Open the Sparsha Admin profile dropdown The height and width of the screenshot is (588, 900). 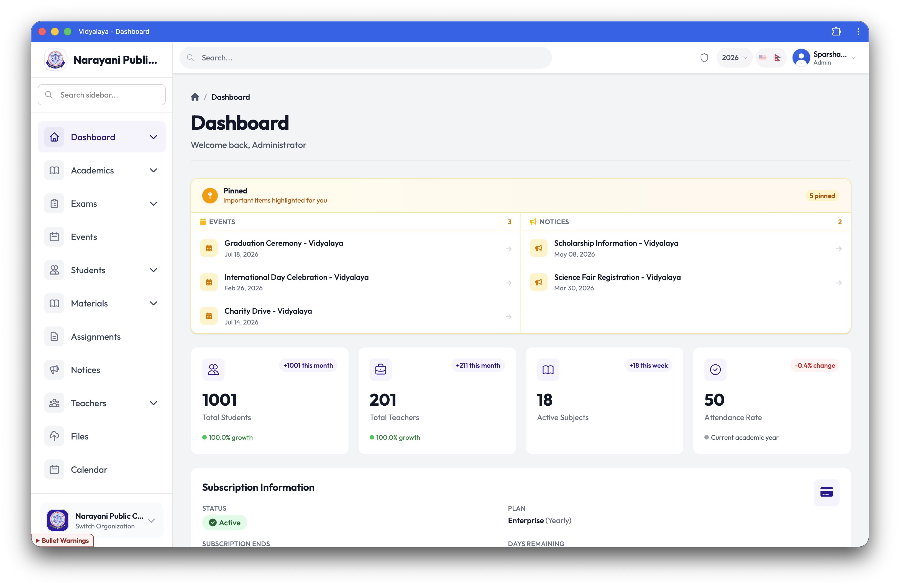click(x=824, y=58)
